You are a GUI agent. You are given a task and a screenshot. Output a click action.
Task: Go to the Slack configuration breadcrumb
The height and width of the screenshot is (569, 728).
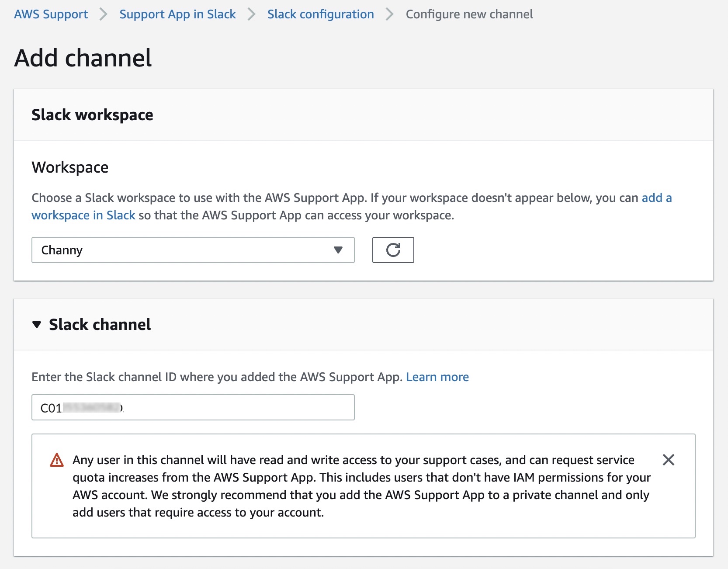point(320,14)
